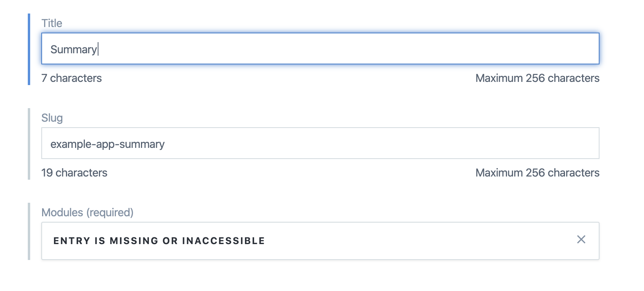This screenshot has width=644, height=291.
Task: Click the "7 characters" counter text
Action: pyautogui.click(x=71, y=78)
